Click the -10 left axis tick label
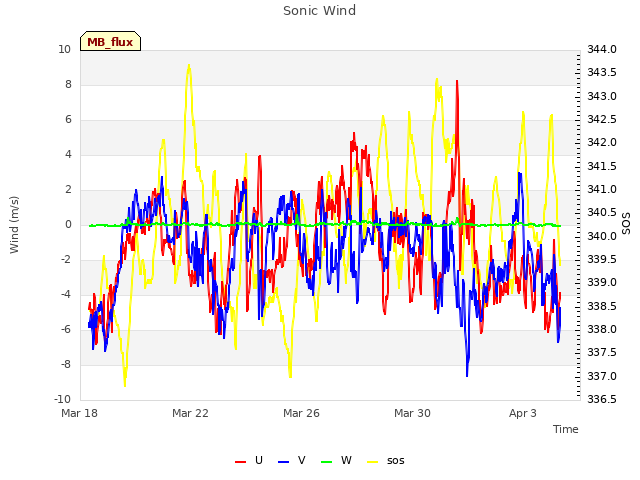The height and width of the screenshot is (480, 640). (x=62, y=399)
